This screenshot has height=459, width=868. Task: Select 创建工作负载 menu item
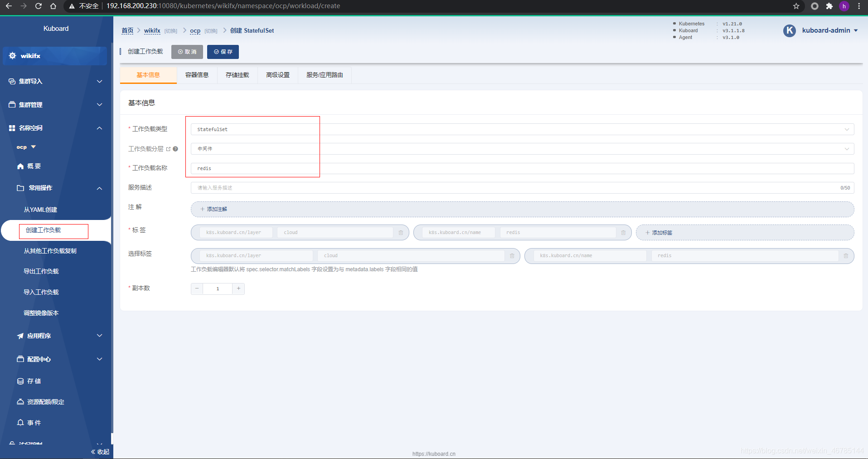(x=43, y=230)
